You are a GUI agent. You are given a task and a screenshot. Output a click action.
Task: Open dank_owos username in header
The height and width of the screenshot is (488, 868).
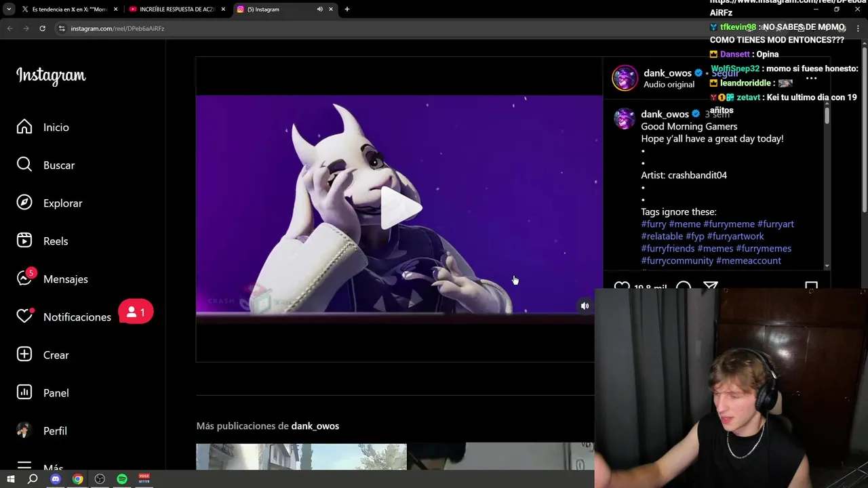667,73
